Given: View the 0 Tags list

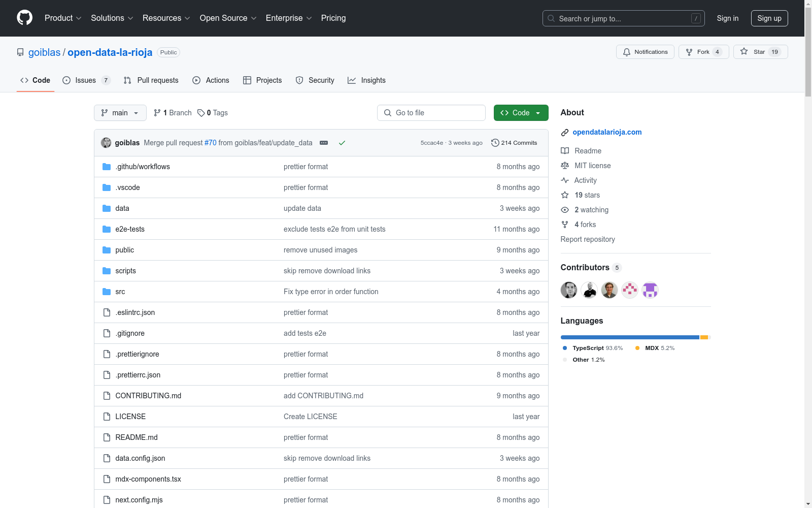Looking at the screenshot, I should click(213, 113).
